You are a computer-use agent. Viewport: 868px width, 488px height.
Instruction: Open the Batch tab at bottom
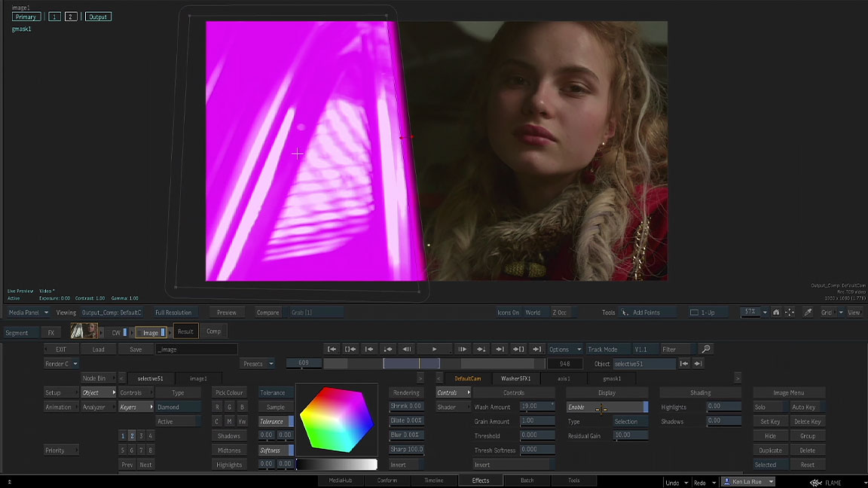527,480
